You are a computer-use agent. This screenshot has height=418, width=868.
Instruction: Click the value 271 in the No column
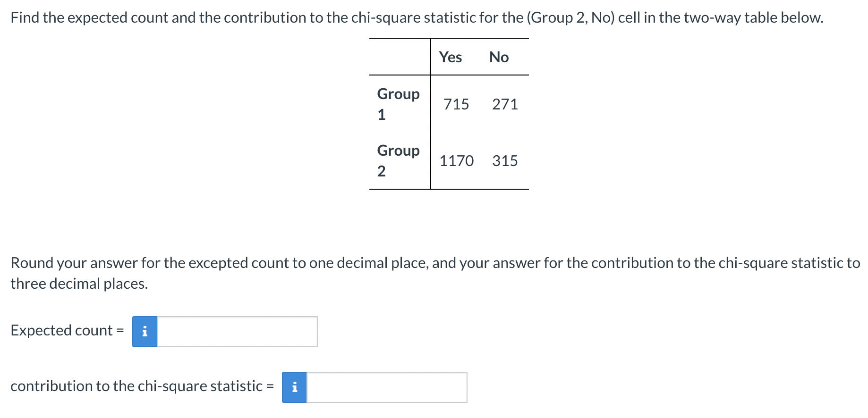(504, 104)
